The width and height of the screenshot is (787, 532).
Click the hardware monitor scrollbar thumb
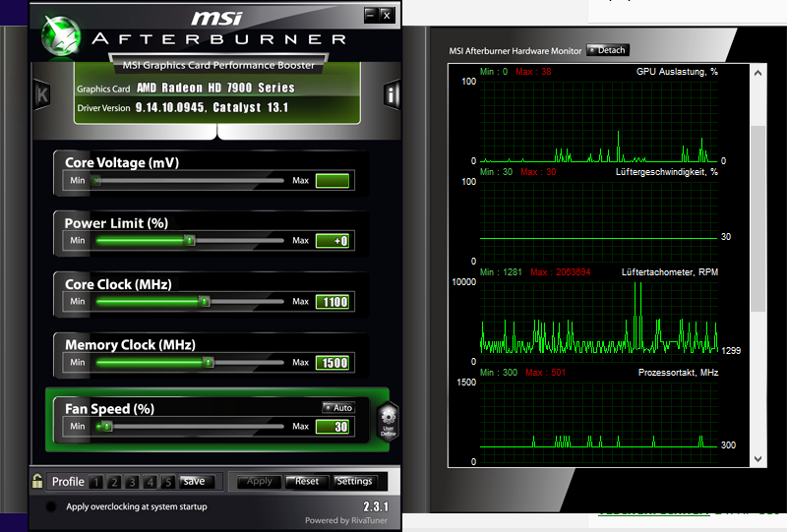pyautogui.click(x=757, y=219)
